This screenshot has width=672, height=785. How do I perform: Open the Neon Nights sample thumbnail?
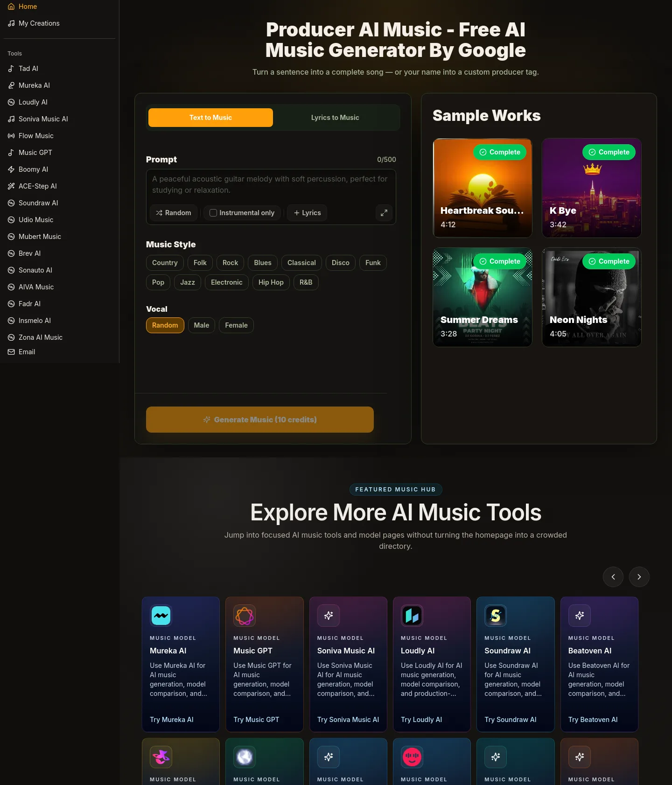pos(592,297)
